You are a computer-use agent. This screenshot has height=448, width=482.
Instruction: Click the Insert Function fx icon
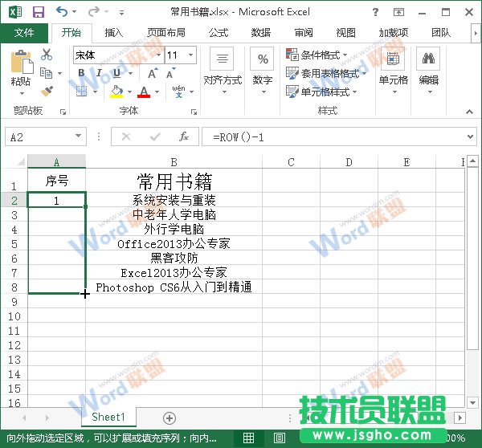coord(184,137)
